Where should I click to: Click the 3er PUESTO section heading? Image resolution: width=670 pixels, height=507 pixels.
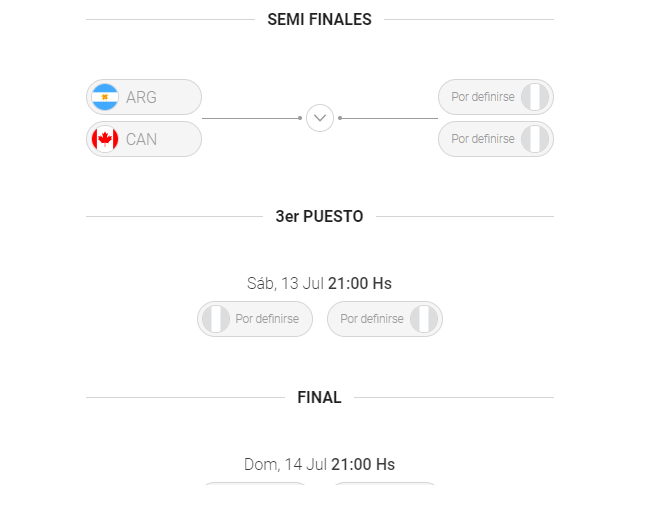coord(320,217)
